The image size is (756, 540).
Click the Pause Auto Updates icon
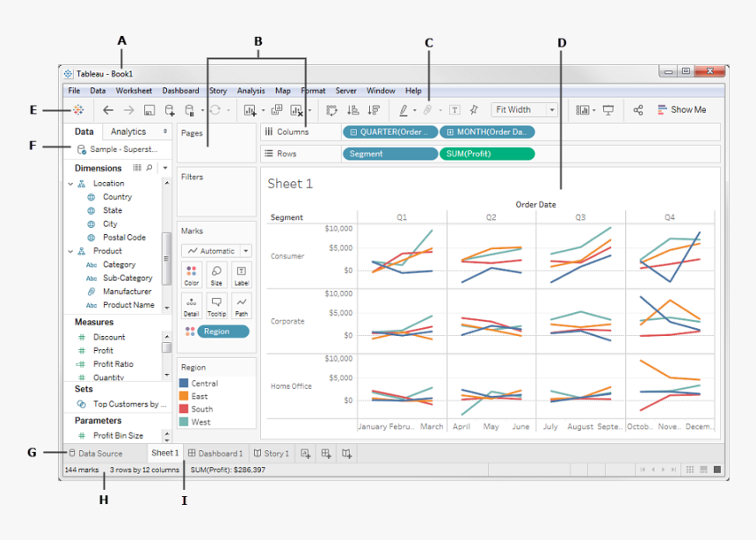point(190,111)
